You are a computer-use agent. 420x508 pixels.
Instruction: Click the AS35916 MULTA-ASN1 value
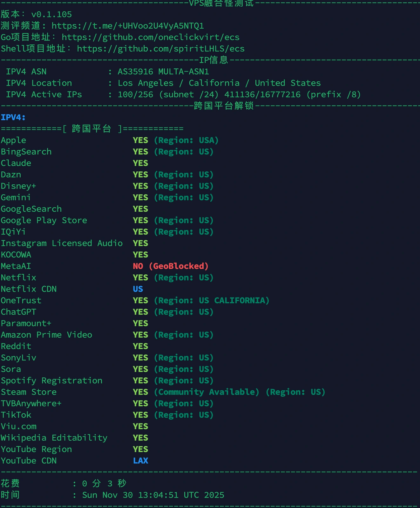pyautogui.click(x=163, y=72)
